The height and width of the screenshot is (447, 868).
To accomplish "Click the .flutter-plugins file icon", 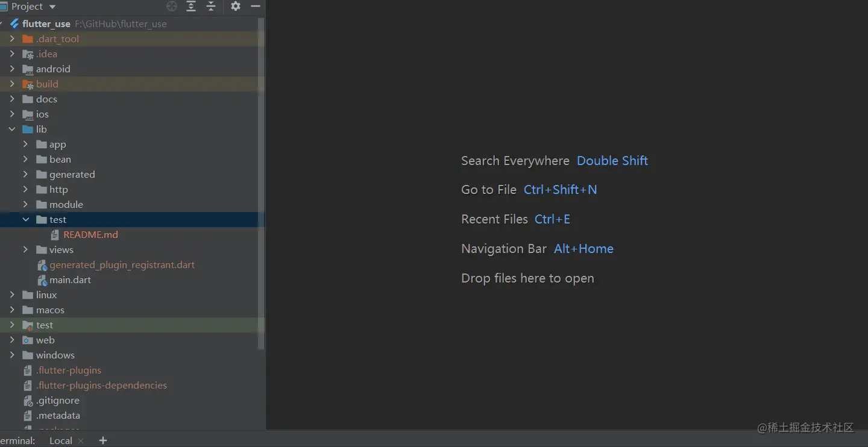I will coord(28,370).
